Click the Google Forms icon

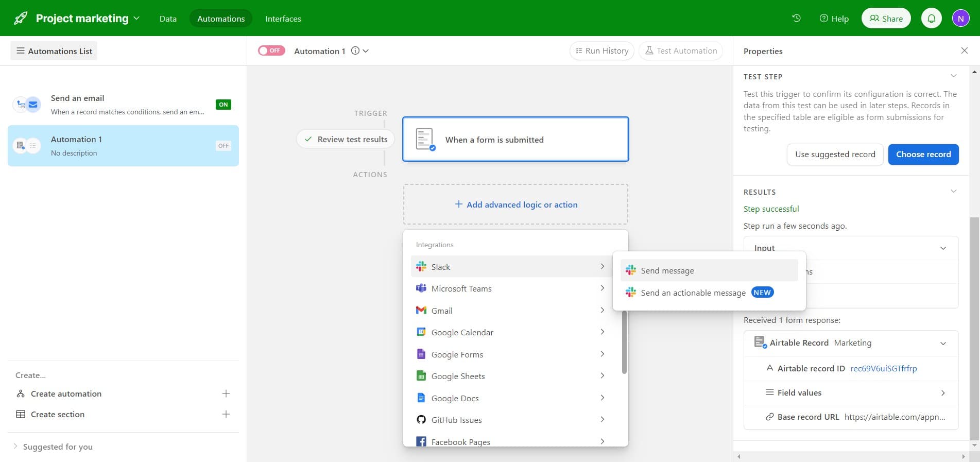pyautogui.click(x=421, y=354)
